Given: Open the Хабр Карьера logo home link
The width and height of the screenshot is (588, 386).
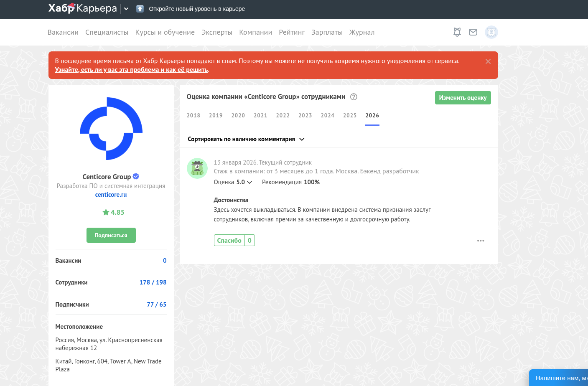Looking at the screenshot, I should 82,8.
